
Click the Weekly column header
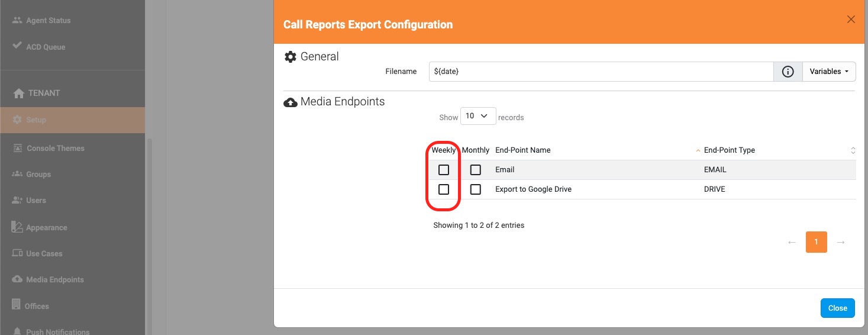[x=444, y=150]
